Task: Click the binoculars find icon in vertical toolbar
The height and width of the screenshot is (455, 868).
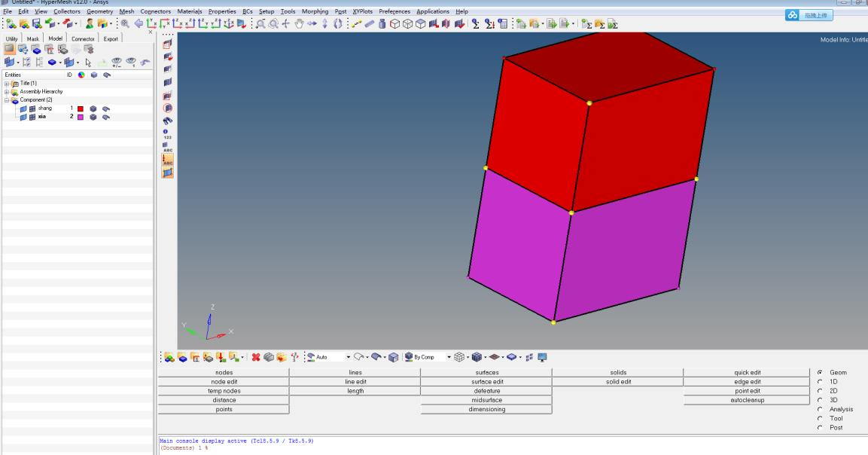Action: (x=168, y=120)
